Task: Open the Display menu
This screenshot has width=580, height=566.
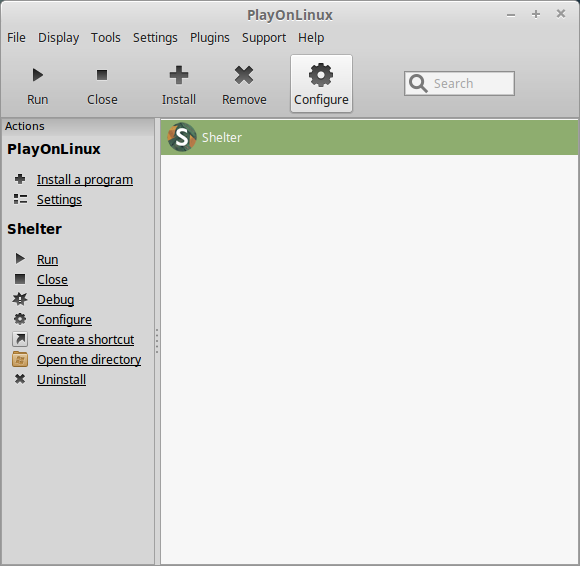Action: [x=58, y=38]
